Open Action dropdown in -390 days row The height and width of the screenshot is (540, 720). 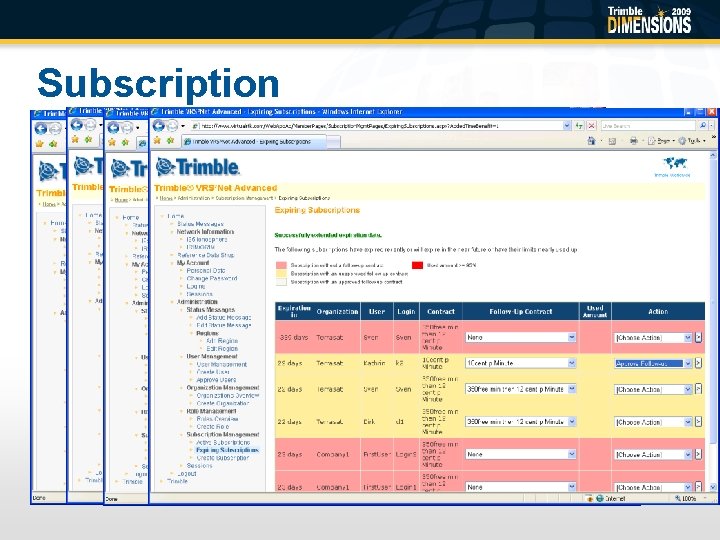[x=687, y=338]
